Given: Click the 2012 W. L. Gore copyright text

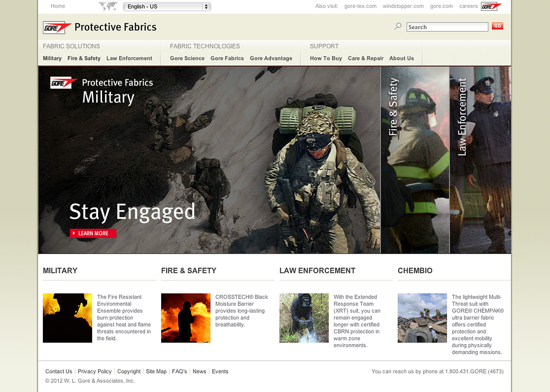Looking at the screenshot, I should [90, 381].
